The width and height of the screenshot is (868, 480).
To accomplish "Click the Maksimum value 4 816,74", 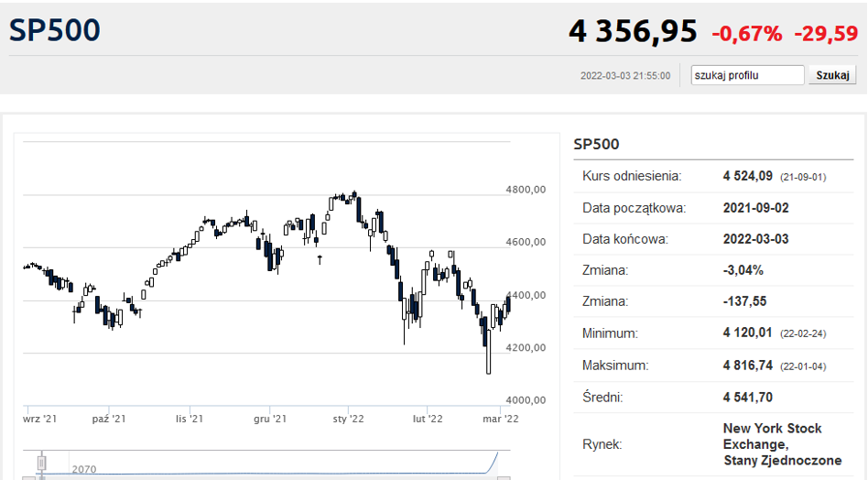I will click(748, 365).
